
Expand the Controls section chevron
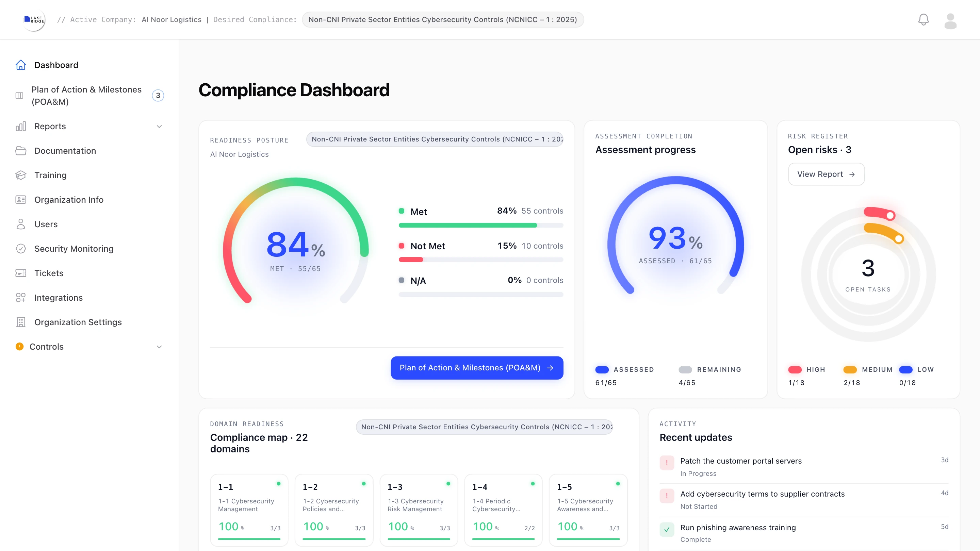(159, 347)
